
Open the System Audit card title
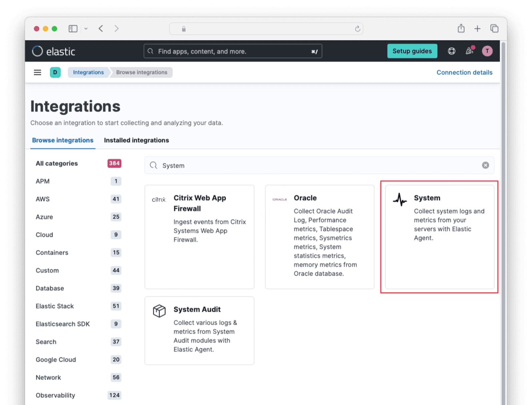coord(197,309)
